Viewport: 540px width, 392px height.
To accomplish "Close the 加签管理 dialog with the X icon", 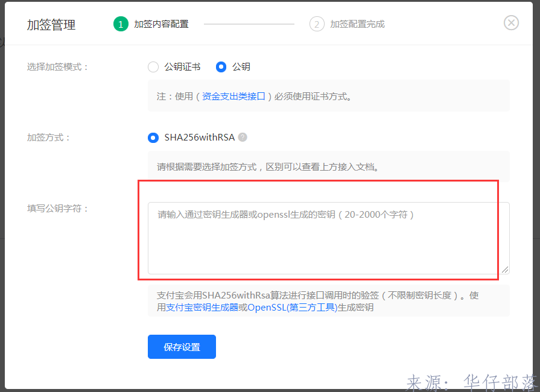I will point(511,23).
